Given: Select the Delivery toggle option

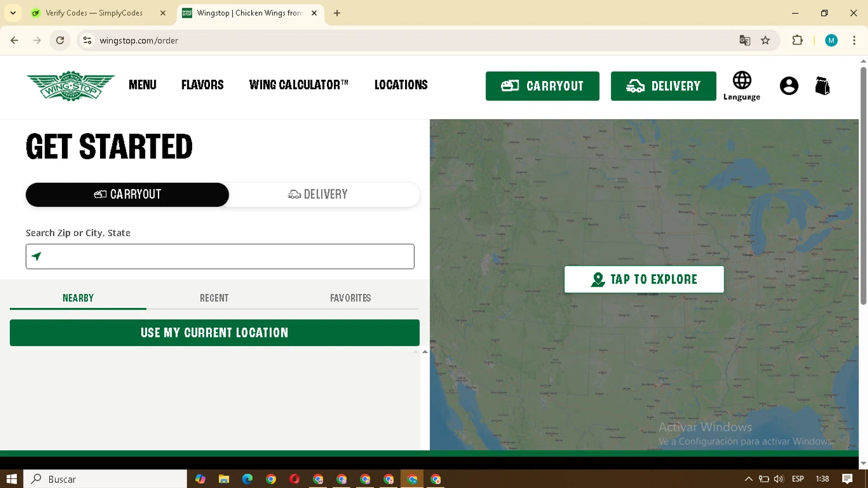Looking at the screenshot, I should coord(318,195).
